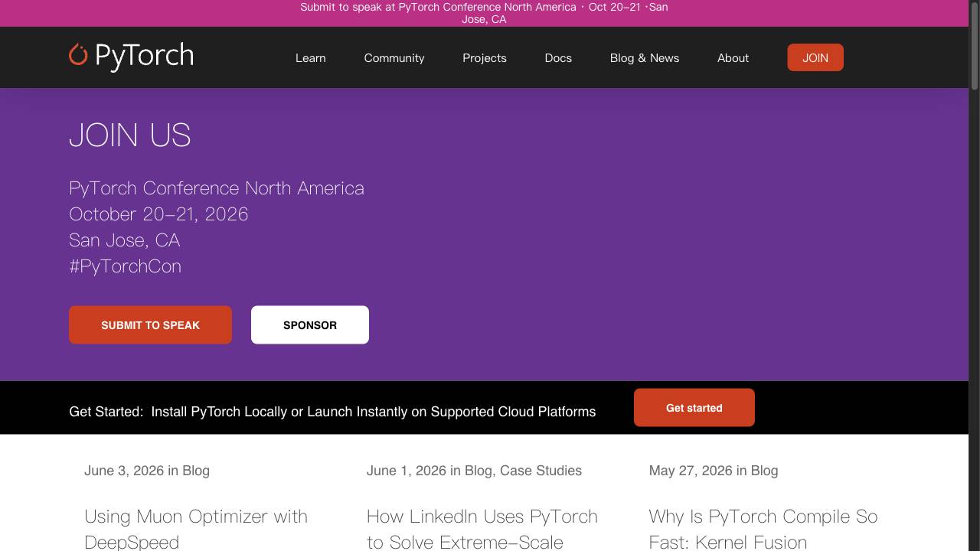
Task: Open 'Using Muon Optimizer with DeepSpeed' post
Action: pos(196,529)
